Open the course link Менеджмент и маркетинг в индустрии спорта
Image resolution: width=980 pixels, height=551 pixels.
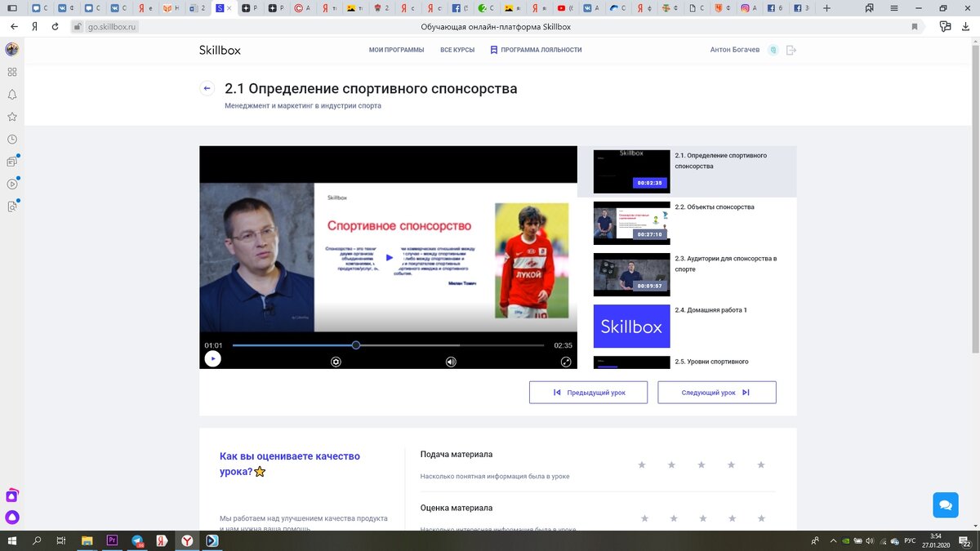pos(303,105)
